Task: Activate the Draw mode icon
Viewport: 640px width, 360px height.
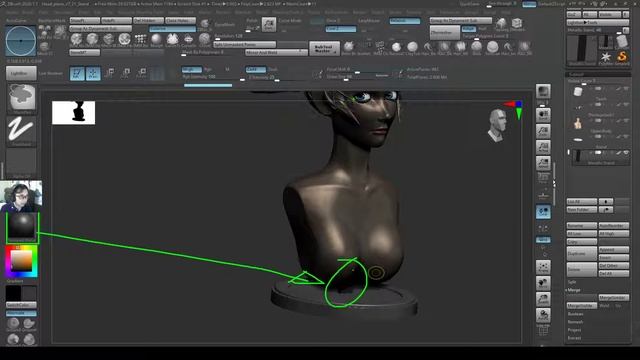Action: [93, 73]
